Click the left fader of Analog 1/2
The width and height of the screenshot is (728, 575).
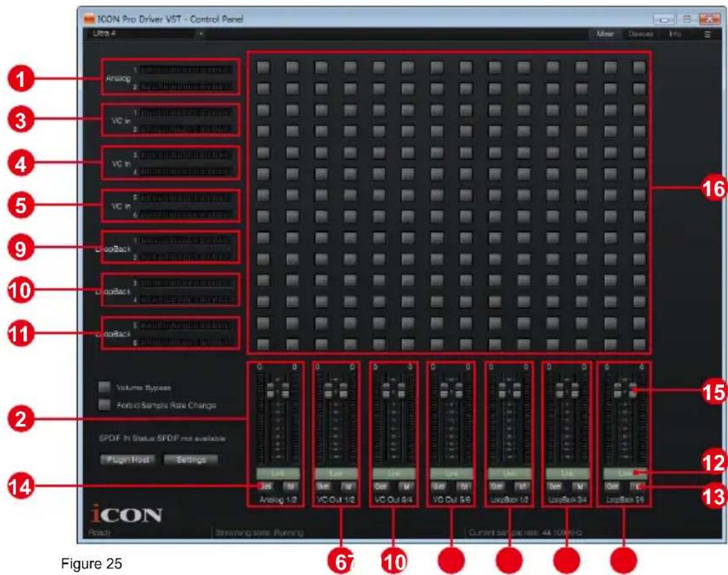(x=270, y=390)
